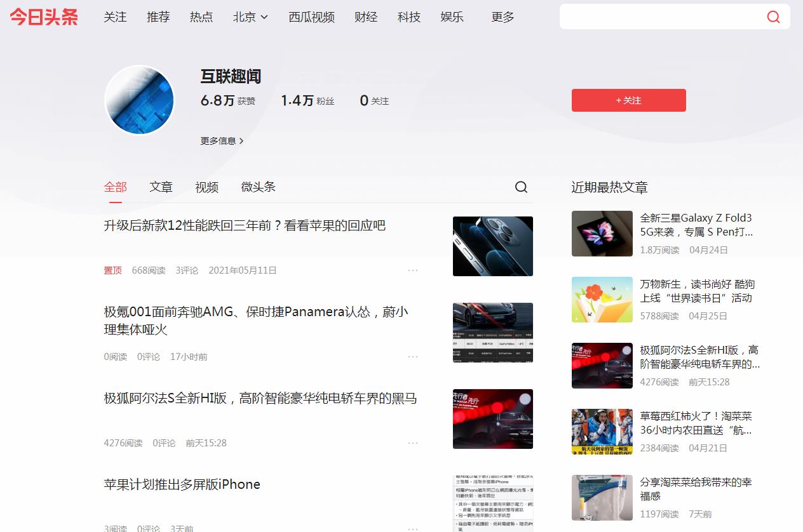Image resolution: width=803 pixels, height=532 pixels.
Task: Open the 更多 navigation menu
Action: click(503, 17)
